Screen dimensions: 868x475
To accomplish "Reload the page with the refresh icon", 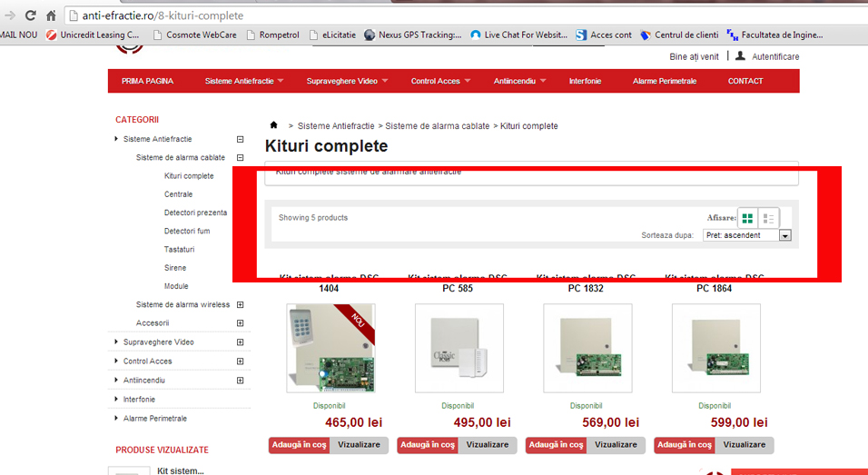I will [31, 15].
